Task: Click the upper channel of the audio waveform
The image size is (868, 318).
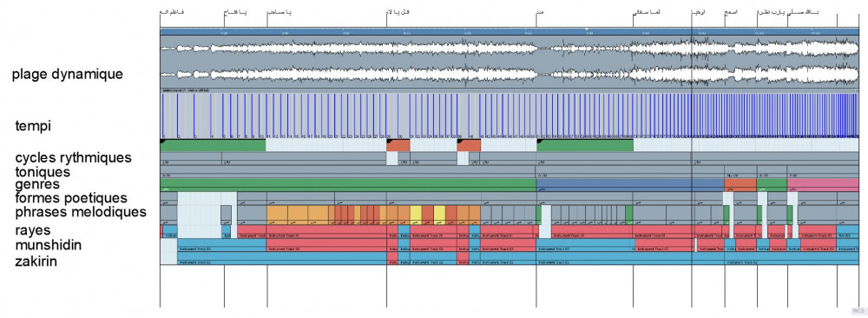Action: point(510,49)
